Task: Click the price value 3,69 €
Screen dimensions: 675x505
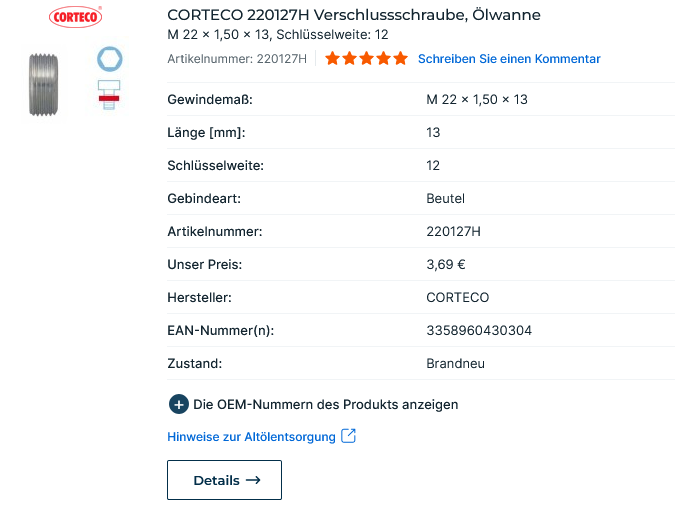Action: tap(446, 264)
